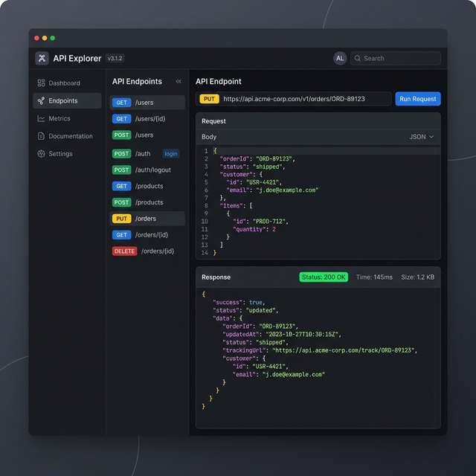Screen dimensions: 476x476
Task: Click request line "email": "j.doe@example.com"
Action: [x=272, y=190]
